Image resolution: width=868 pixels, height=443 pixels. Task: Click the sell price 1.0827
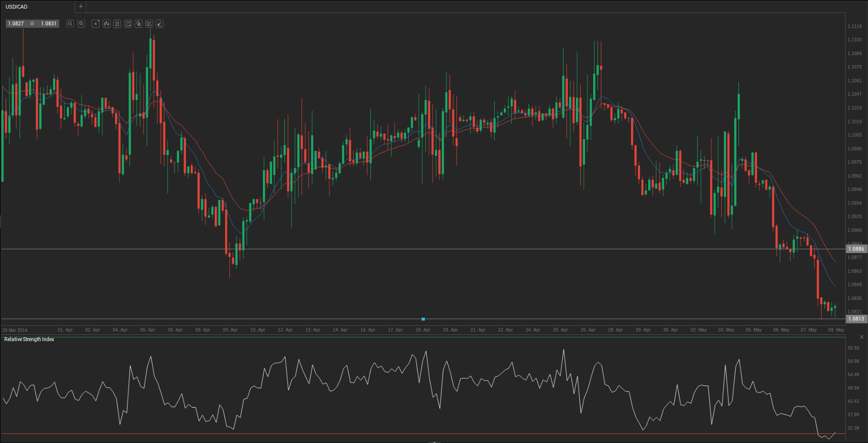point(16,23)
